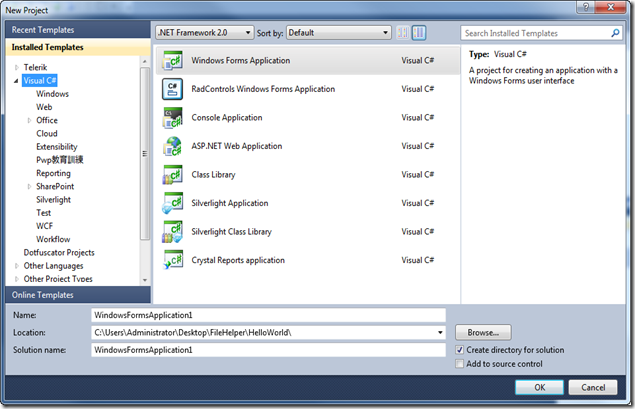Switch to small icons view

click(403, 33)
